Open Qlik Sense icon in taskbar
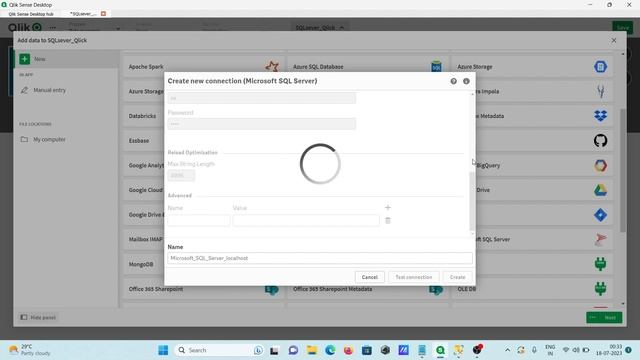The height and width of the screenshot is (360, 640). pyautogui.click(x=440, y=350)
